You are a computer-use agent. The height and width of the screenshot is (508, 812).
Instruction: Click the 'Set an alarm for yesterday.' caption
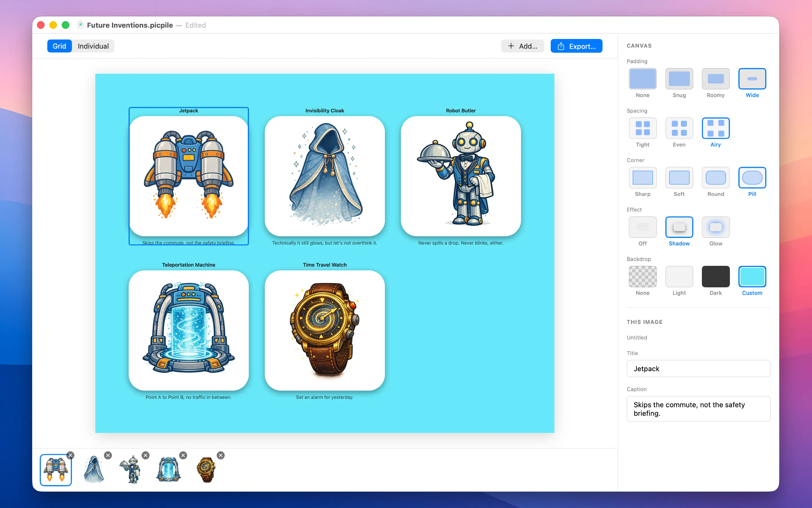(x=325, y=397)
